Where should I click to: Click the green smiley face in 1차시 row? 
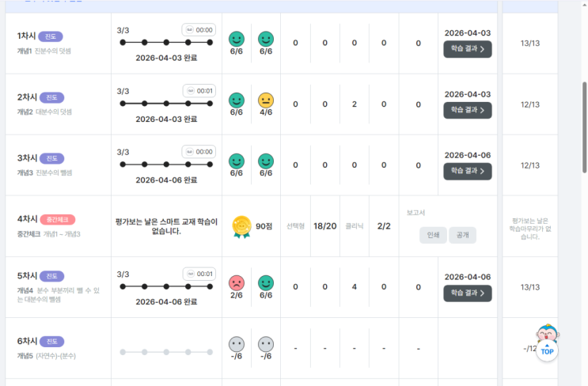[237, 38]
